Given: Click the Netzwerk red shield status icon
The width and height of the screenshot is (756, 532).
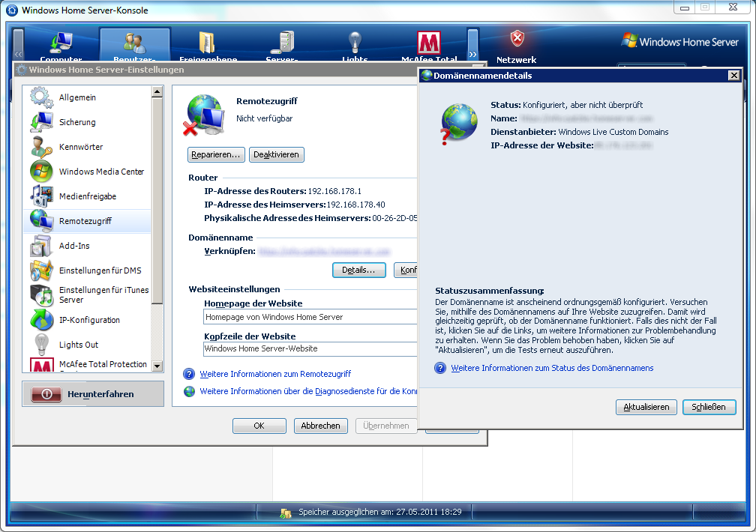Looking at the screenshot, I should [x=517, y=38].
